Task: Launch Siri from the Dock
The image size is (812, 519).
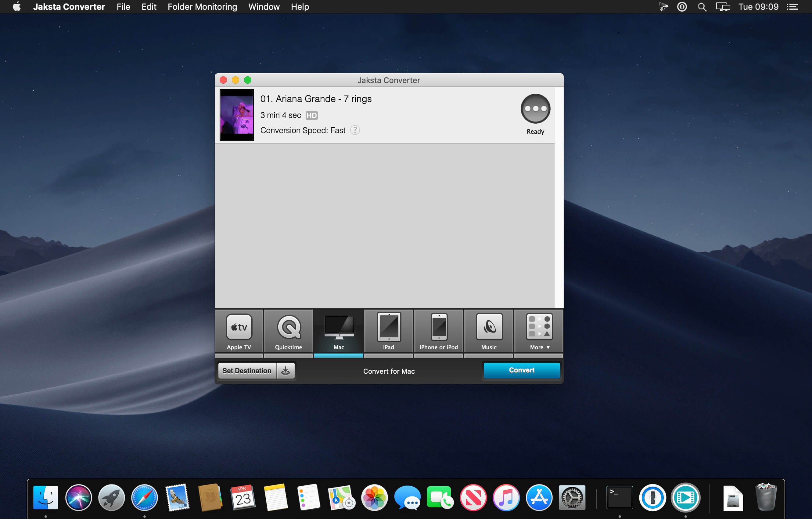Action: tap(79, 497)
